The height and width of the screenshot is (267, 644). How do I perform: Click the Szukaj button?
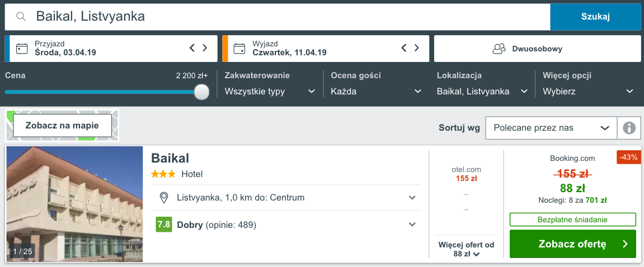point(595,17)
